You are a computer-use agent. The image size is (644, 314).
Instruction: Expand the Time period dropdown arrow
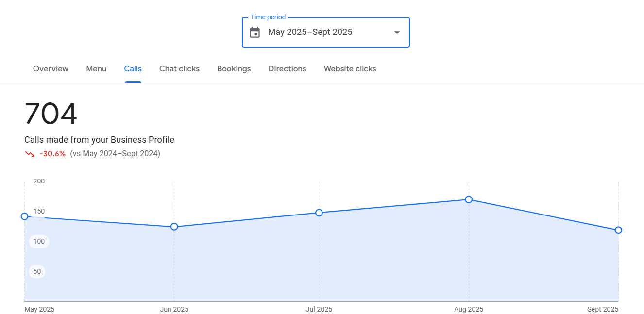point(397,33)
